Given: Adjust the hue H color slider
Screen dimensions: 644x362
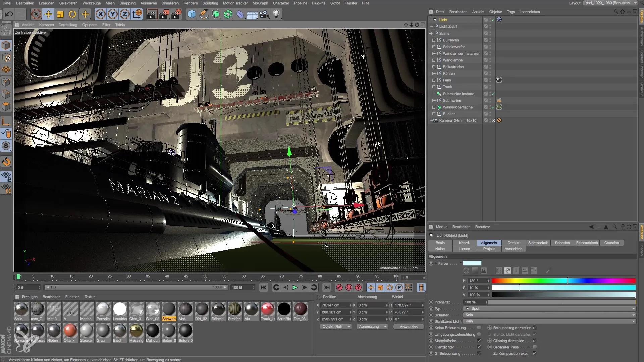Looking at the screenshot, I should tap(564, 281).
